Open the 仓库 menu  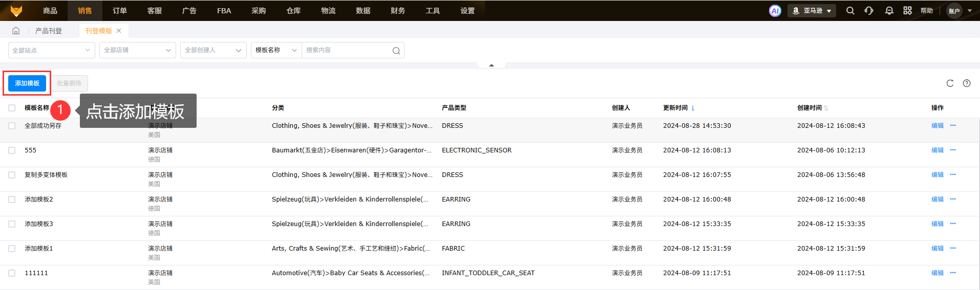(x=293, y=11)
